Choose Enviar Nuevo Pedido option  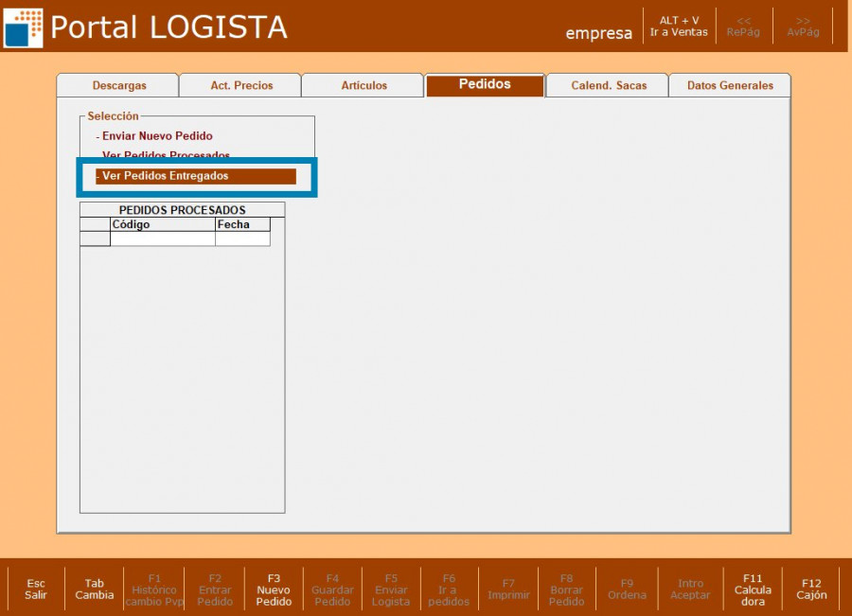click(x=157, y=136)
